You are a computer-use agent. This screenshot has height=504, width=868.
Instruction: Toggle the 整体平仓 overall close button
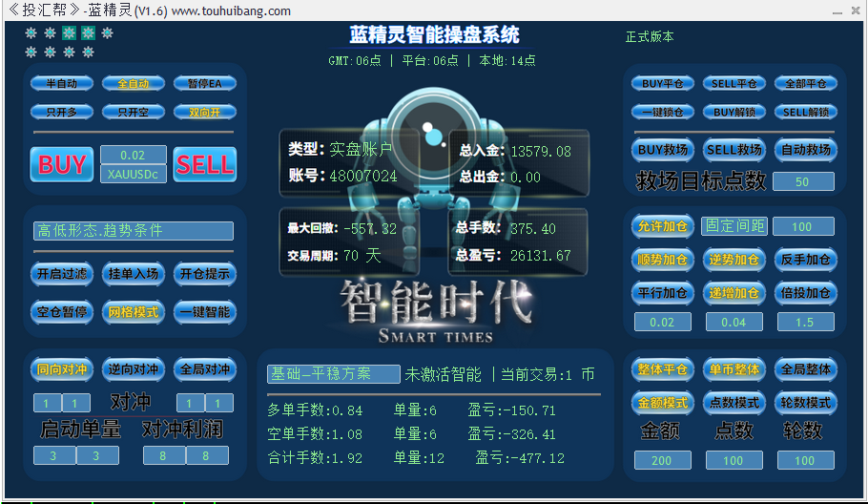[x=663, y=369]
